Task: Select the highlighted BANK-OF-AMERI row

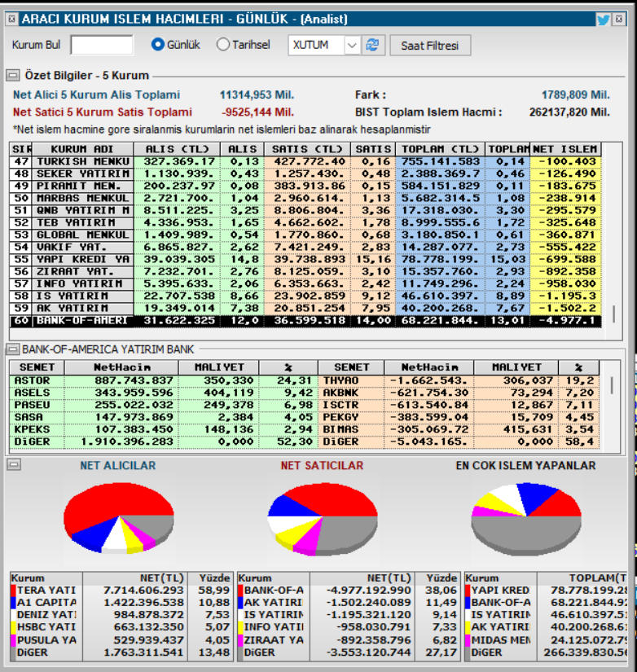Action: pos(305,321)
